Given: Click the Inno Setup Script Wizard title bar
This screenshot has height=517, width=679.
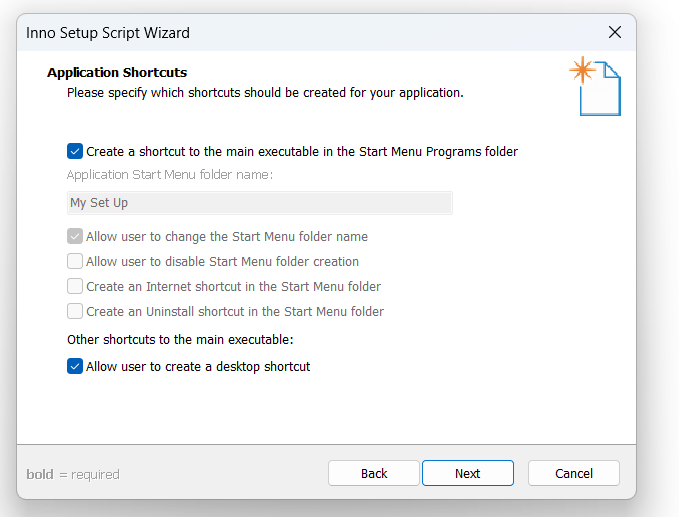Looking at the screenshot, I should 303,32.
